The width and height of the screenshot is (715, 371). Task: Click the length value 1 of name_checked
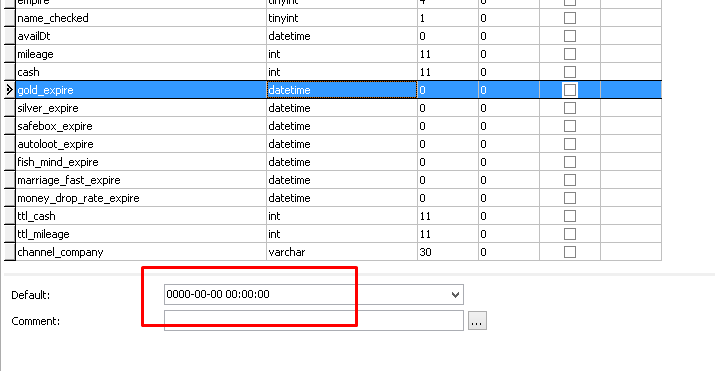422,18
